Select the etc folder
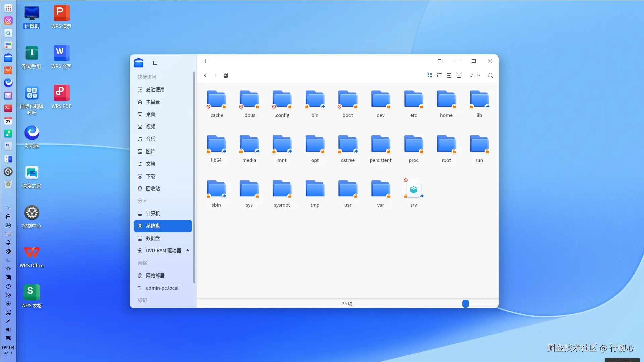The height and width of the screenshot is (362, 644). pyautogui.click(x=414, y=104)
